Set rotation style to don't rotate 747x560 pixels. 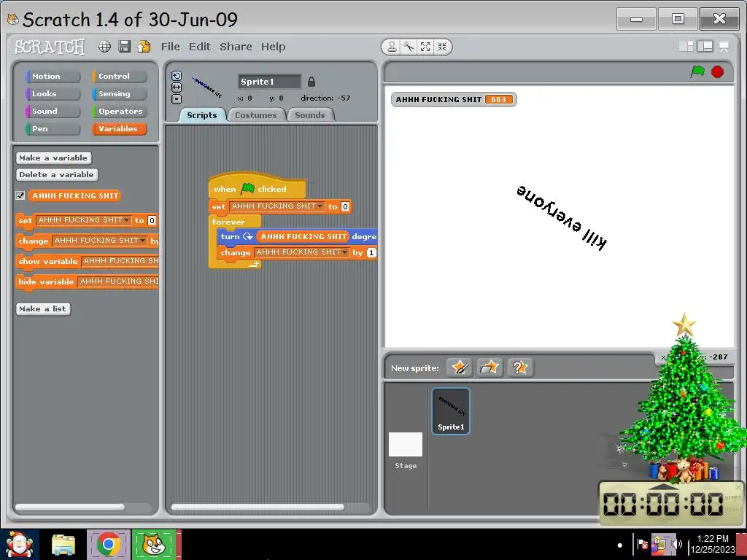click(177, 99)
